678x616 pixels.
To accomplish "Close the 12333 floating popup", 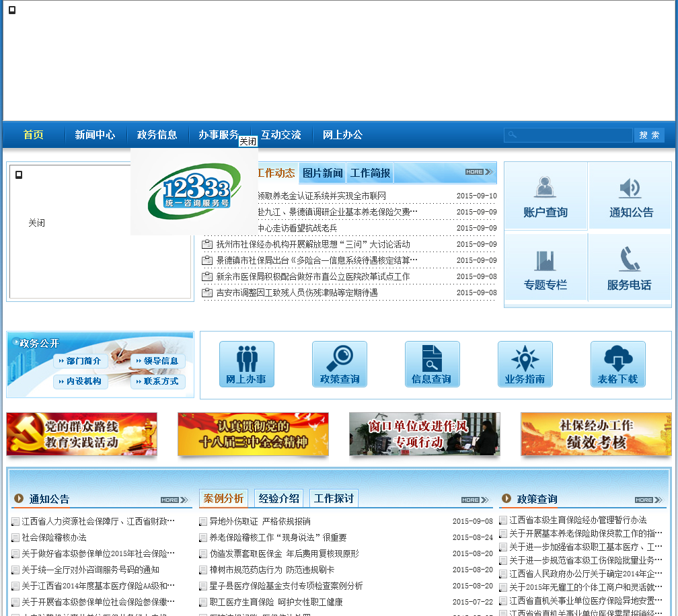I will [x=248, y=141].
